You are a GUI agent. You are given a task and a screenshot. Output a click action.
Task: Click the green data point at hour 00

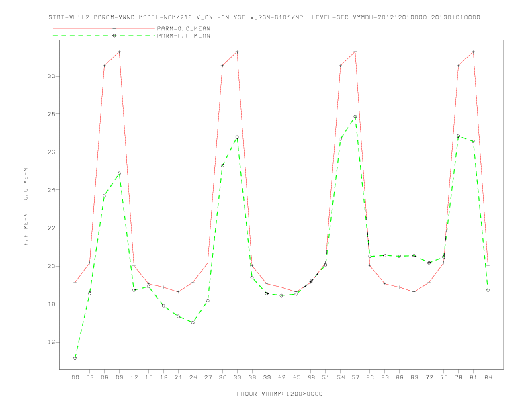coord(75,358)
